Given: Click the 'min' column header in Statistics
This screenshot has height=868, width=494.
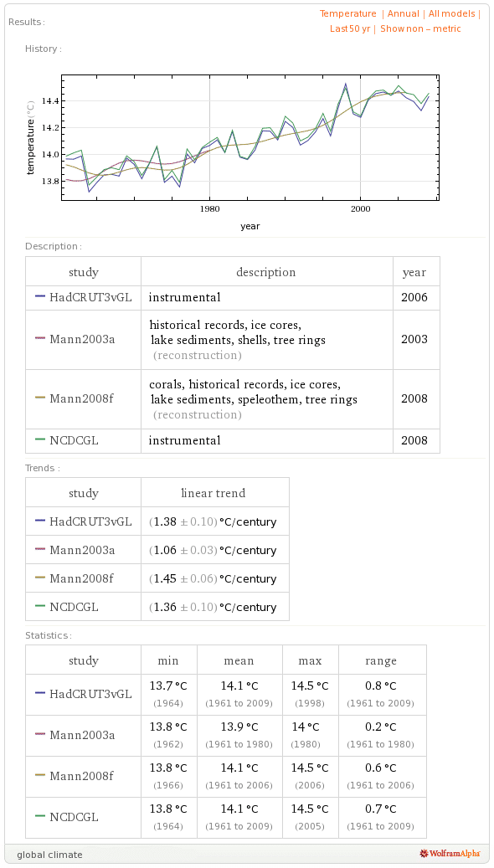Looking at the screenshot, I should coord(168,660).
